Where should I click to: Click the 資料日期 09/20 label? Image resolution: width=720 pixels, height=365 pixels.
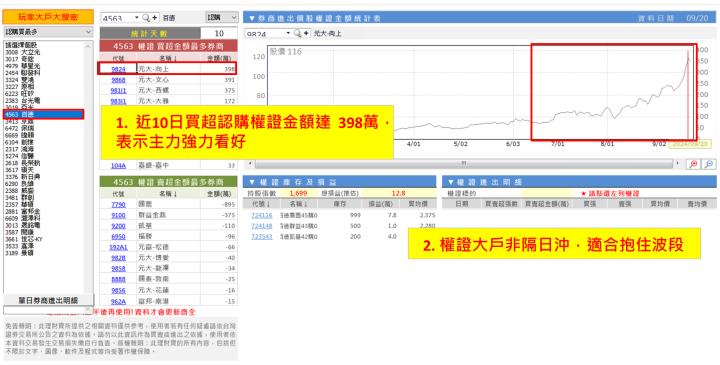click(673, 18)
